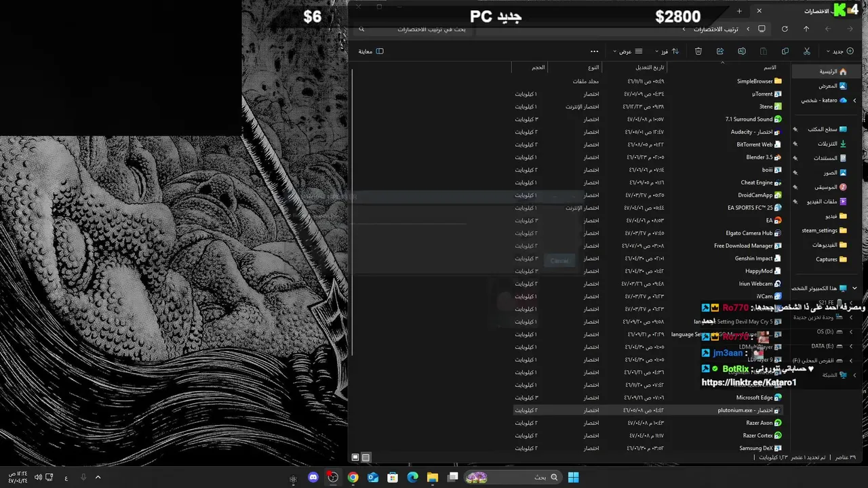This screenshot has width=868, height=488.
Task: Show hidden system tray icons chevron
Action: (x=98, y=477)
